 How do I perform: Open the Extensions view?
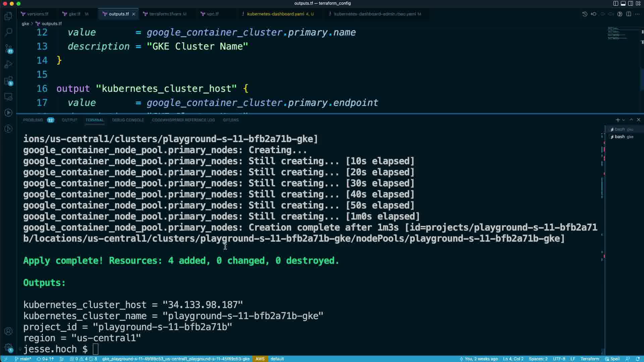click(8, 81)
